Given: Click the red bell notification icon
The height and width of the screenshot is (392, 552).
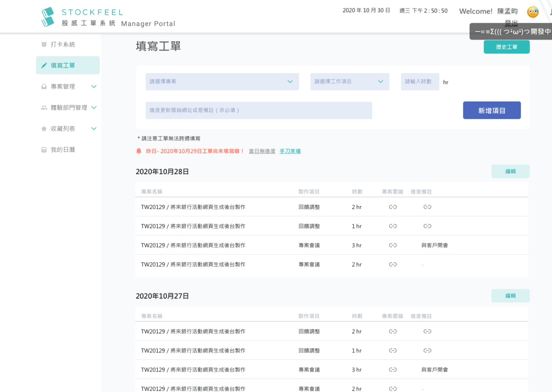Looking at the screenshot, I should [x=139, y=151].
